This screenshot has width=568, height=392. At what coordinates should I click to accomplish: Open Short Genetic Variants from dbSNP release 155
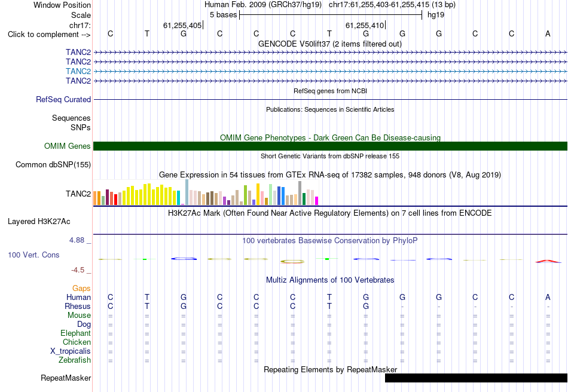tap(330, 156)
